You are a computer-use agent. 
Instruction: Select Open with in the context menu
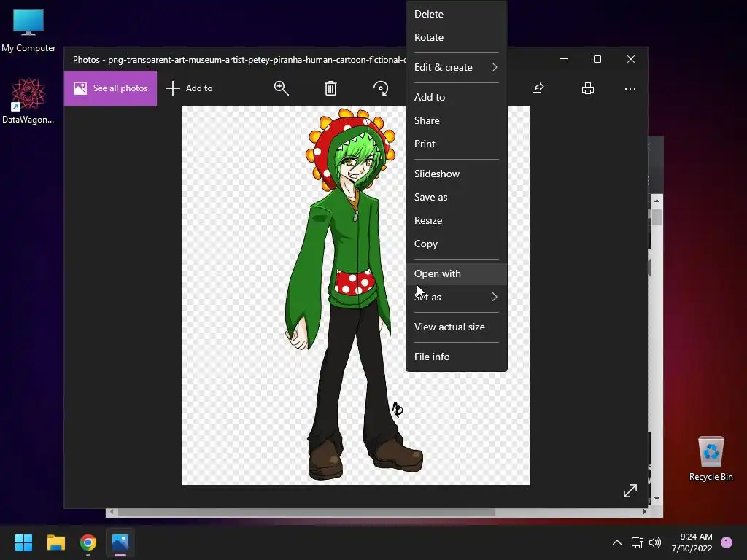point(457,274)
